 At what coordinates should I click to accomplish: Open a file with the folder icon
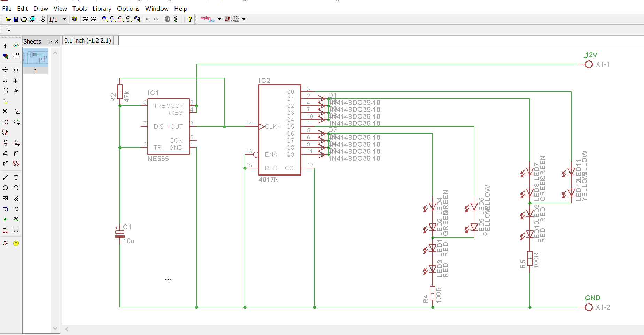[x=8, y=20]
